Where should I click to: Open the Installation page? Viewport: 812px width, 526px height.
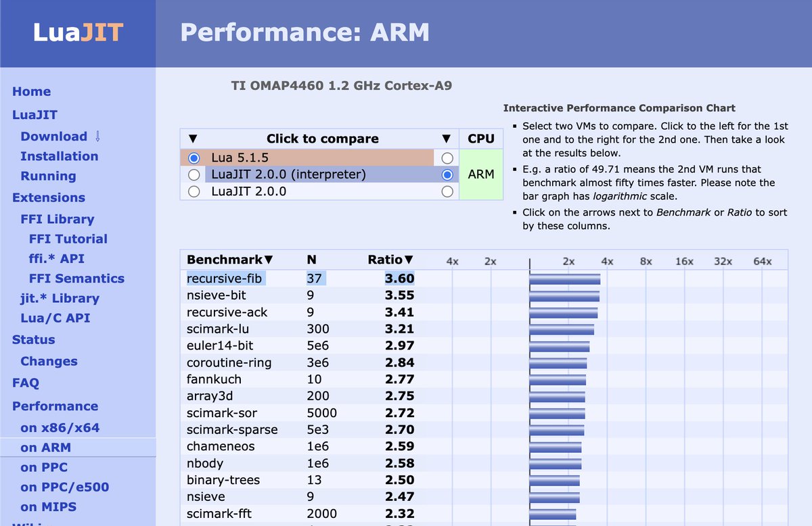(59, 156)
